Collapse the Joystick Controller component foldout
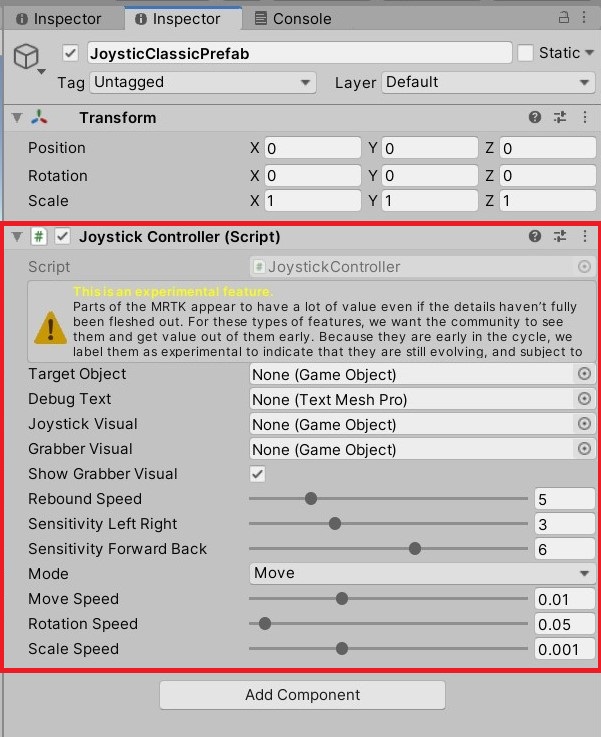This screenshot has width=601, height=737. 17,236
